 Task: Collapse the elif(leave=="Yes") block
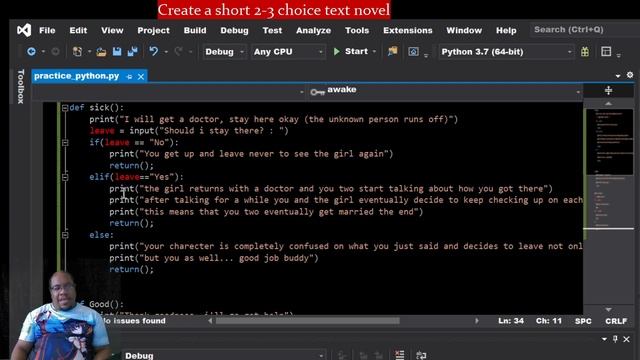[65, 177]
